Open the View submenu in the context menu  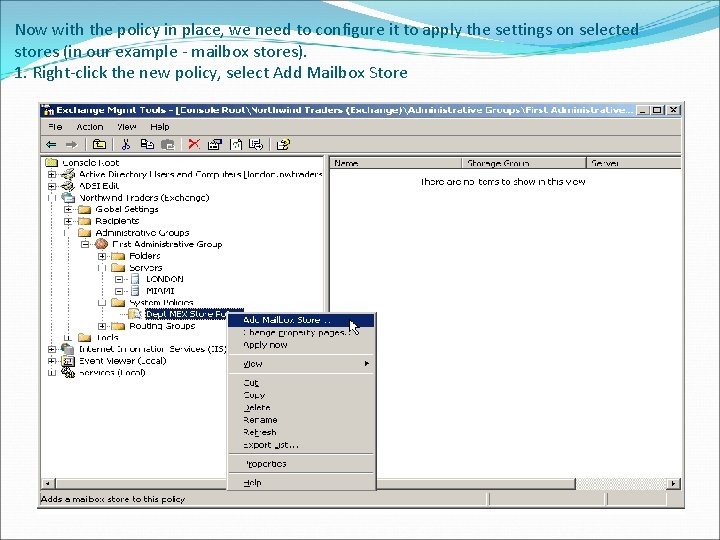[x=302, y=364]
